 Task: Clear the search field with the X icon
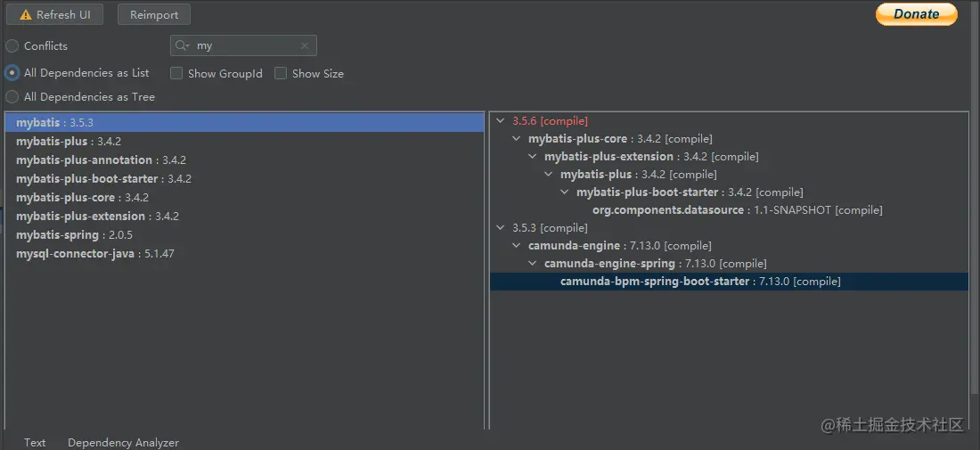point(305,45)
